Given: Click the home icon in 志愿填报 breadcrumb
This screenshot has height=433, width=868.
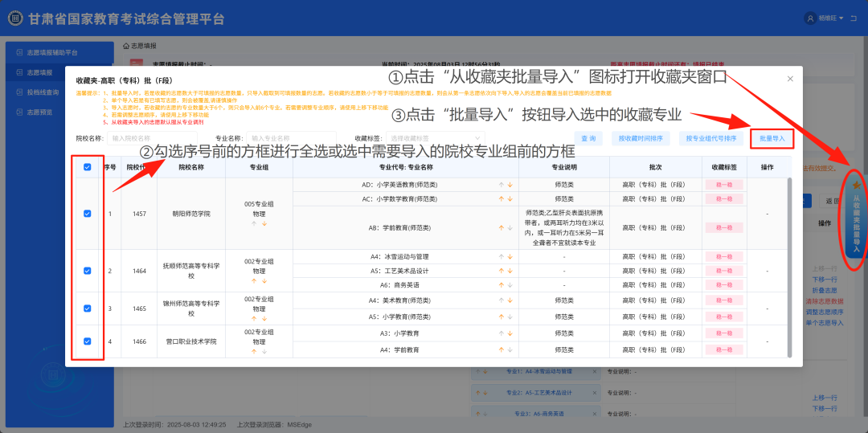Looking at the screenshot, I should click(126, 45).
